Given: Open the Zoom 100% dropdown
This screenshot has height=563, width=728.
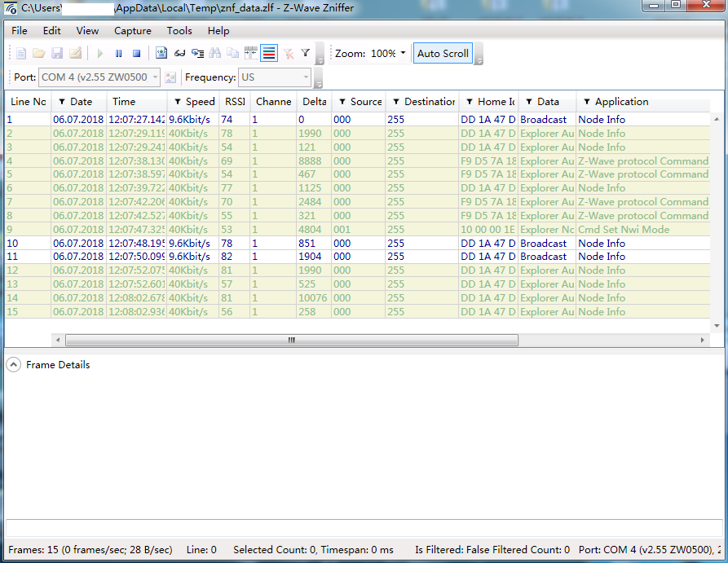Looking at the screenshot, I should [403, 53].
